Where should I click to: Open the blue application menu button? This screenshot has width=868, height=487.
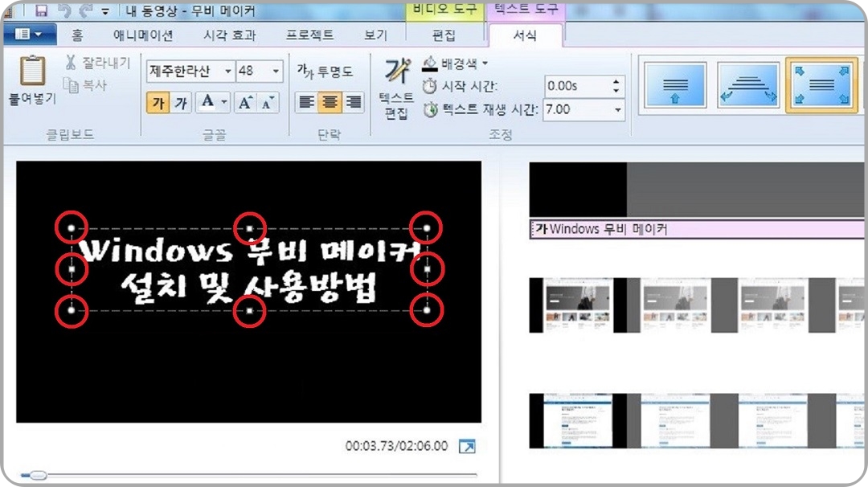(30, 35)
